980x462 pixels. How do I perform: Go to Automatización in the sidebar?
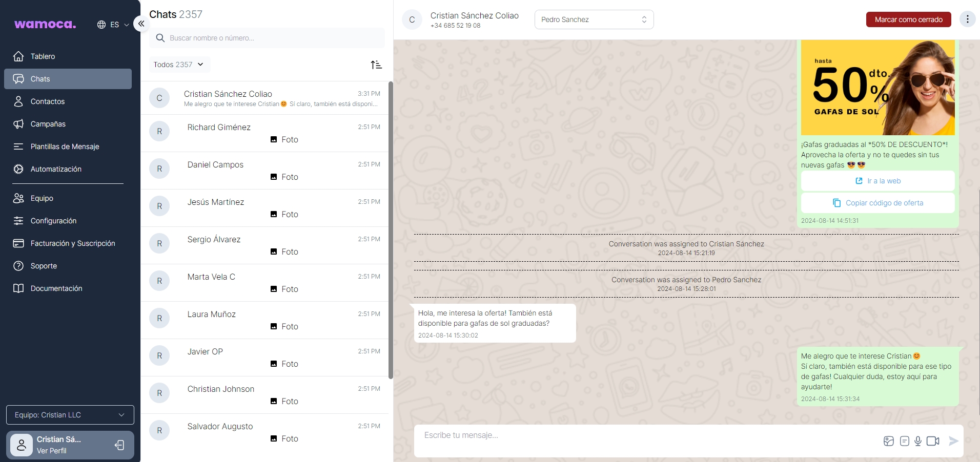[x=56, y=169]
